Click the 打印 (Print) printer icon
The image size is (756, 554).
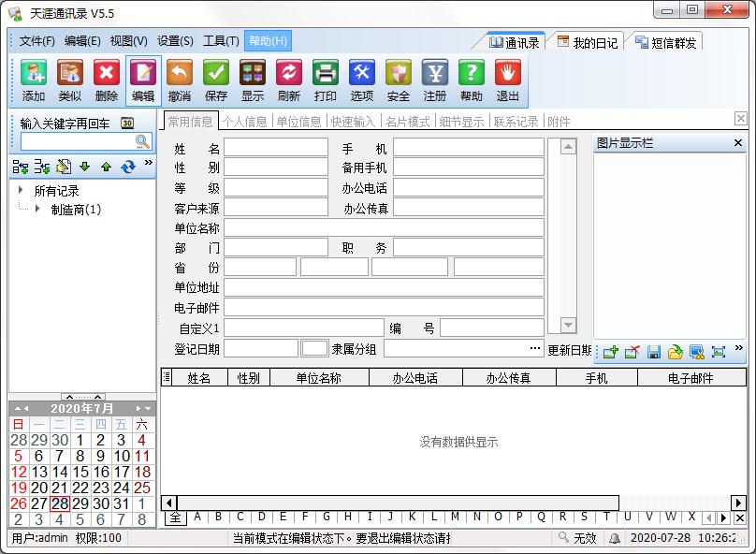(x=326, y=73)
